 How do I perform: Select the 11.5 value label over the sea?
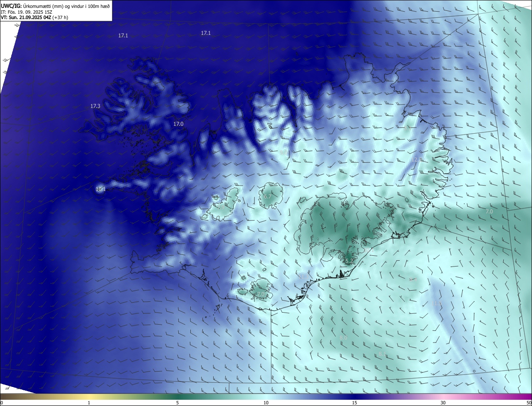tap(437, 304)
